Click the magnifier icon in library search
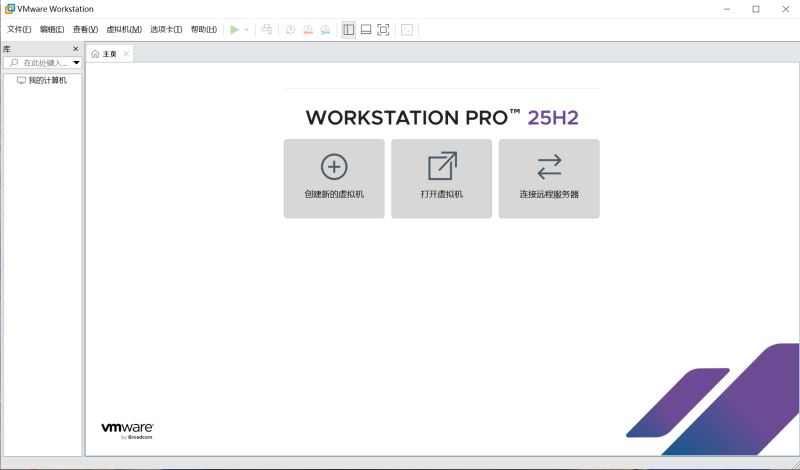The image size is (800, 470). pyautogui.click(x=14, y=63)
